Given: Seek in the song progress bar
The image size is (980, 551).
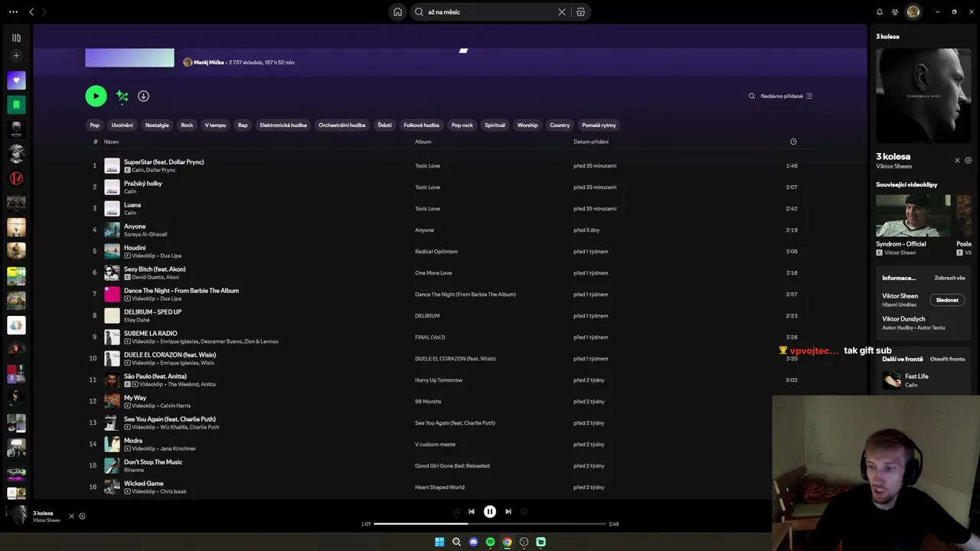Looking at the screenshot, I should pos(490,524).
